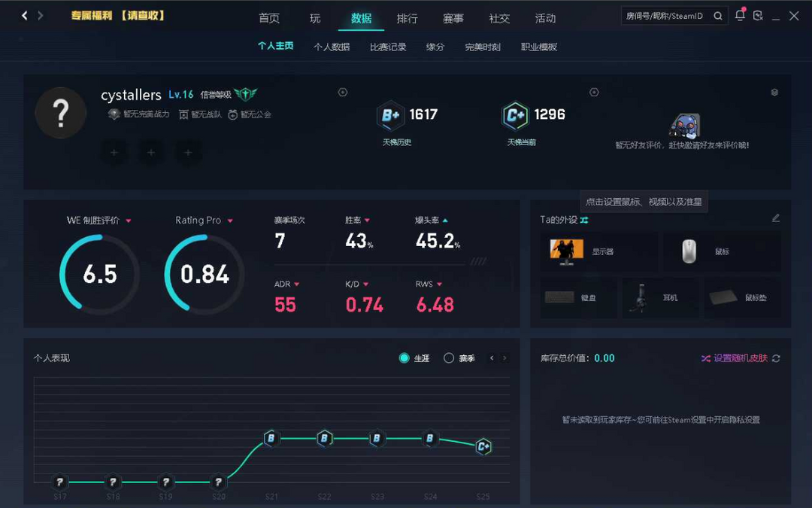
Task: Go forward with the right arrow
Action: point(41,16)
